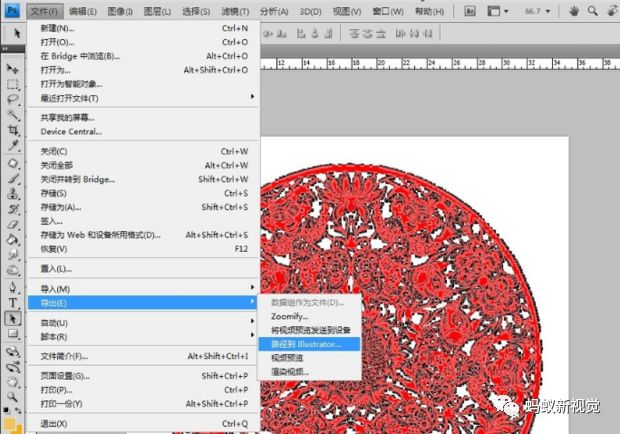Select 在 Bridge 中浏览(B)...
620x434 pixels.
143,56
